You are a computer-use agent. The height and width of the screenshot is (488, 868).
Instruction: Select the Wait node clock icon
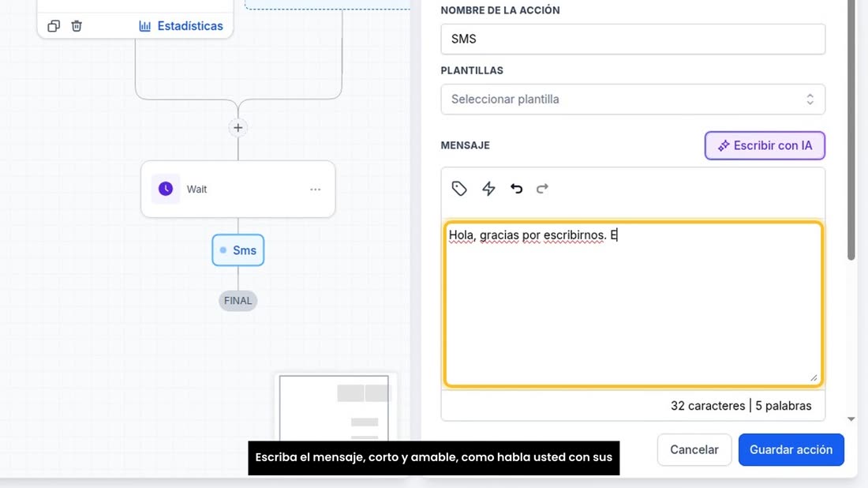(166, 189)
